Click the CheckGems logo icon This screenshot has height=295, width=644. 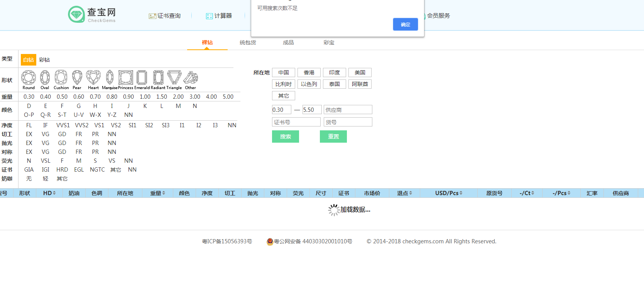76,15
